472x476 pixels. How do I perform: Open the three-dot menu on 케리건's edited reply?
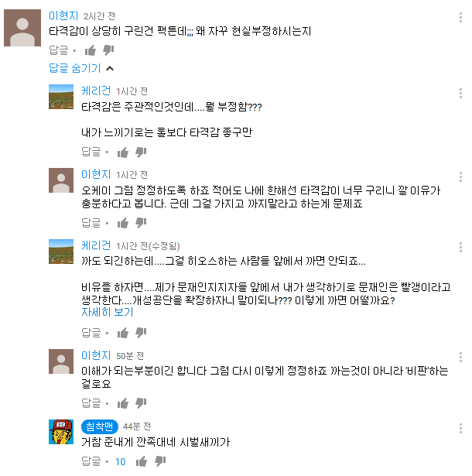(460, 247)
